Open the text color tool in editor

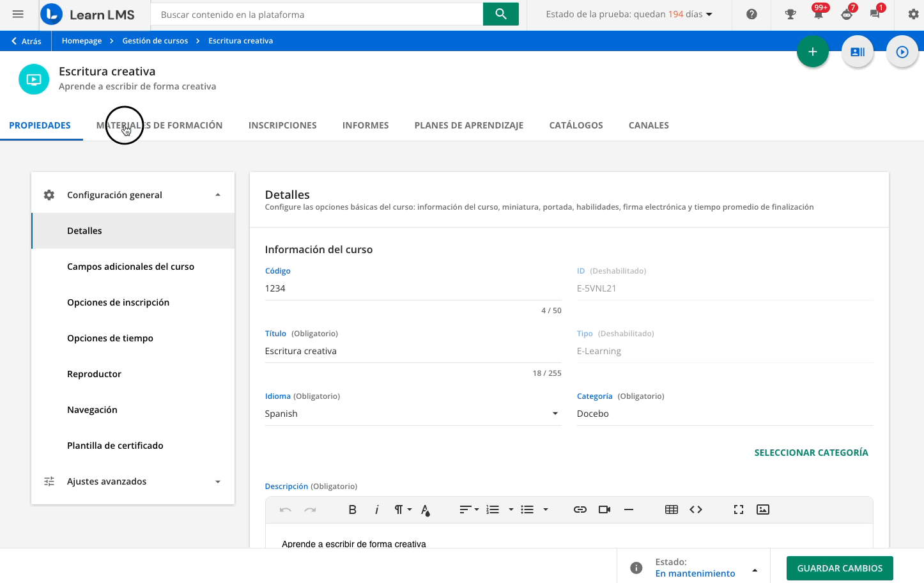click(426, 509)
